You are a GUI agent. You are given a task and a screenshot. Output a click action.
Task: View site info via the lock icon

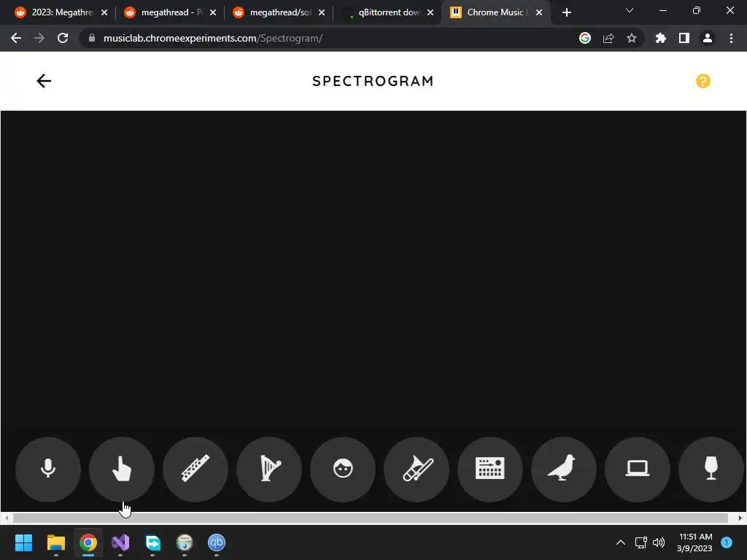pyautogui.click(x=92, y=38)
